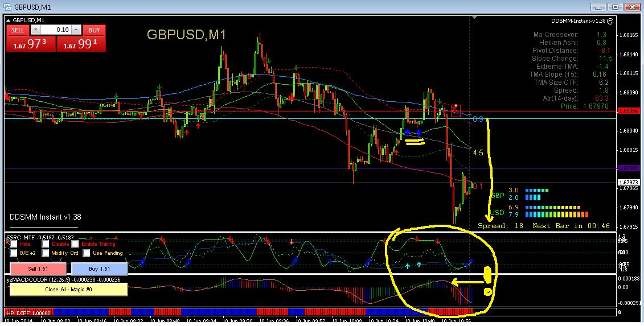Click the large GBPUSD,M1 chart label
Viewport: 644px width, 326px height.
coord(186,35)
